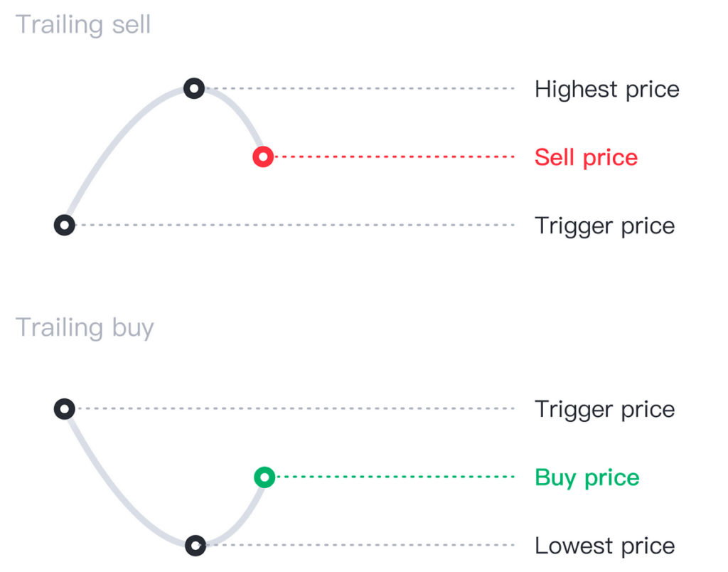Click the red Sell price circle marker
Viewport: 728px width, 572px height.
[263, 157]
